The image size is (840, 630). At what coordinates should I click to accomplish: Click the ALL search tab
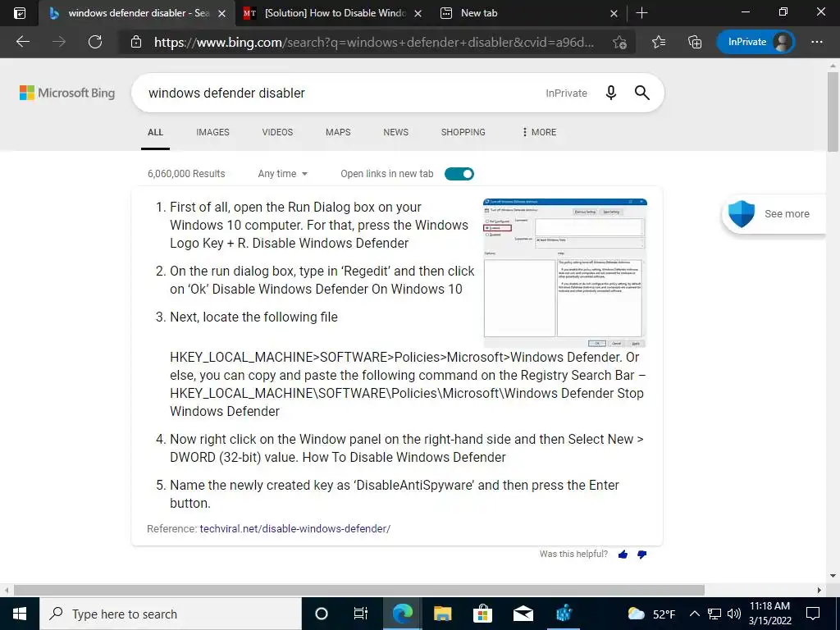tap(155, 132)
